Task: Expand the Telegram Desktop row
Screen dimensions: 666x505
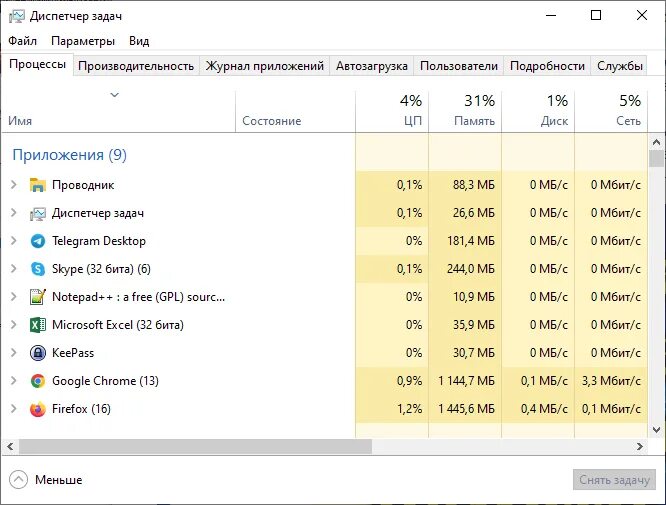Action: pos(14,241)
